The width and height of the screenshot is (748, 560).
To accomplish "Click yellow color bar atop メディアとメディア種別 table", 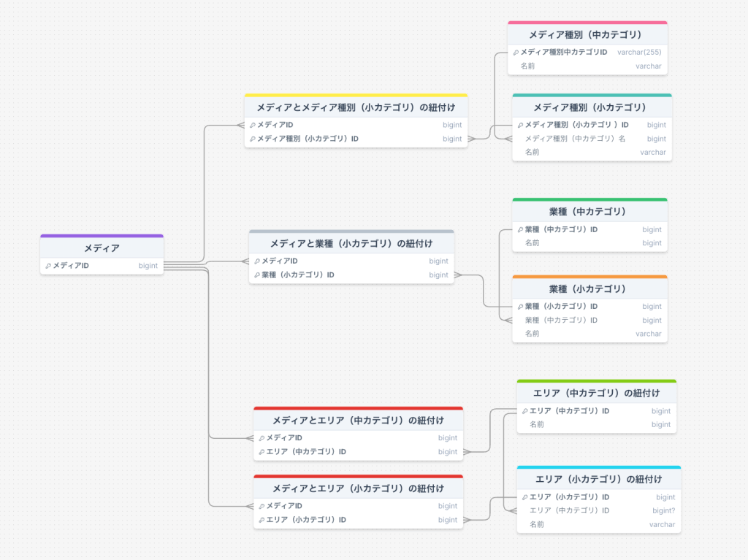I will (356, 96).
